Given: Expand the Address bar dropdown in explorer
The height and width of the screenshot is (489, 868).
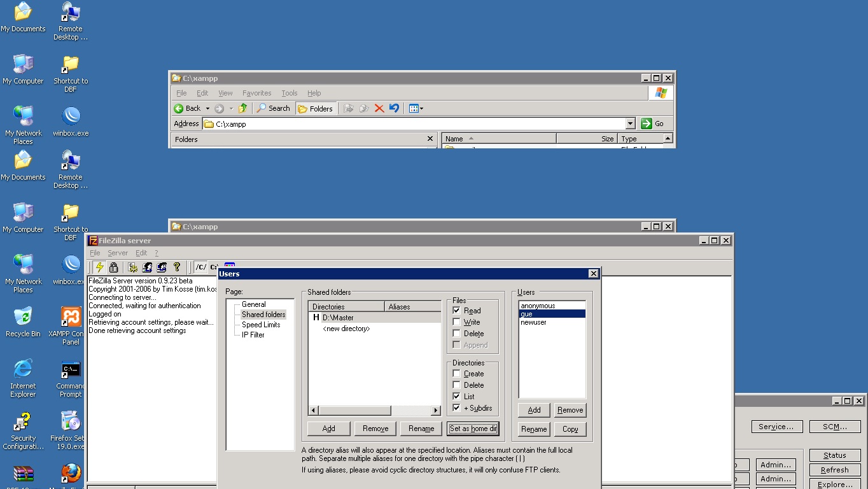Looking at the screenshot, I should [630, 124].
